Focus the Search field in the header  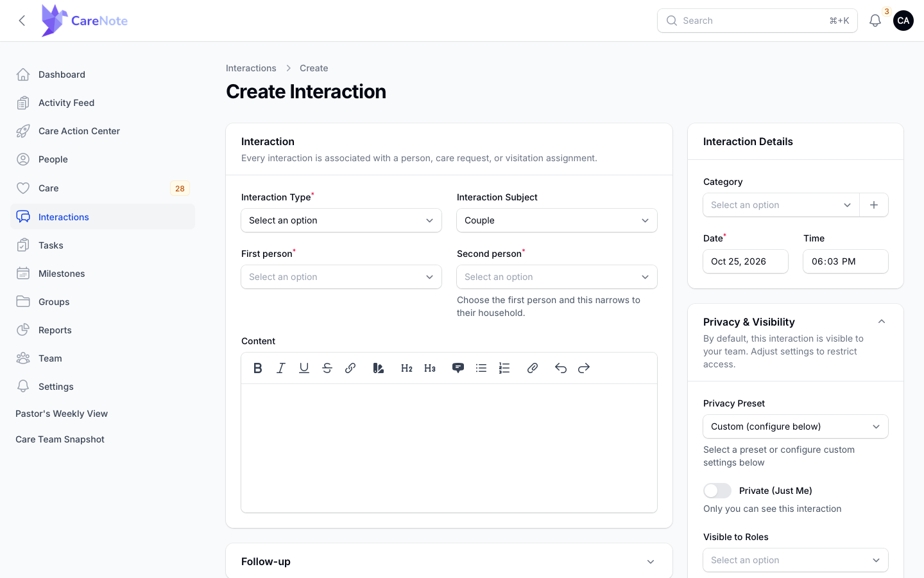[x=757, y=21]
